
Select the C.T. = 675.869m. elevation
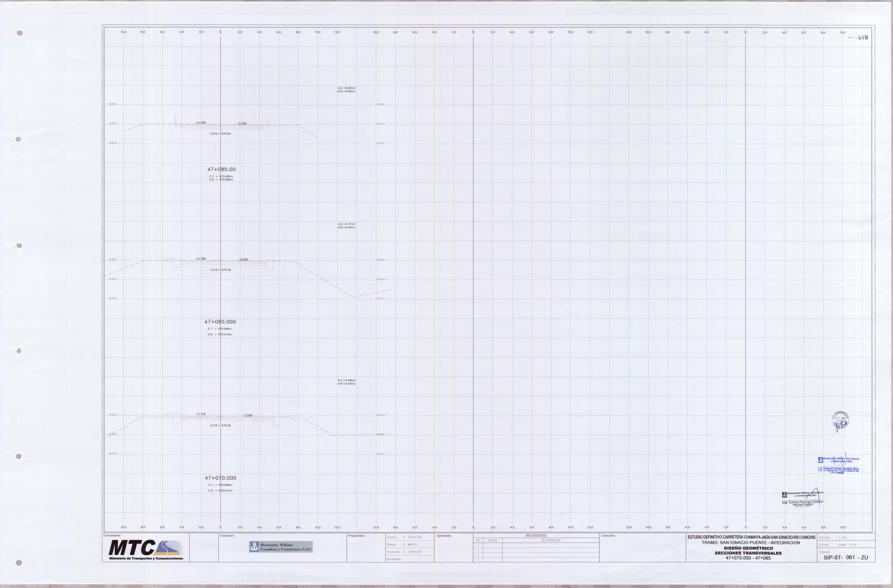click(221, 485)
